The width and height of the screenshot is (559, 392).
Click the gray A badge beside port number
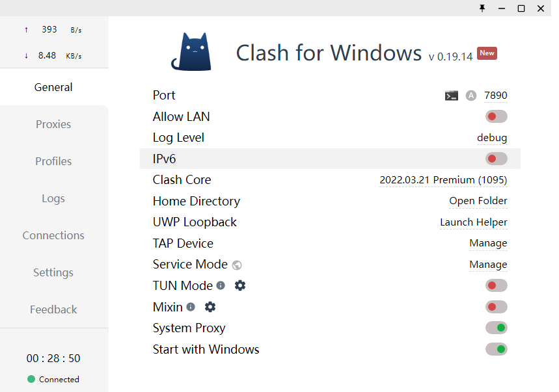click(x=471, y=96)
